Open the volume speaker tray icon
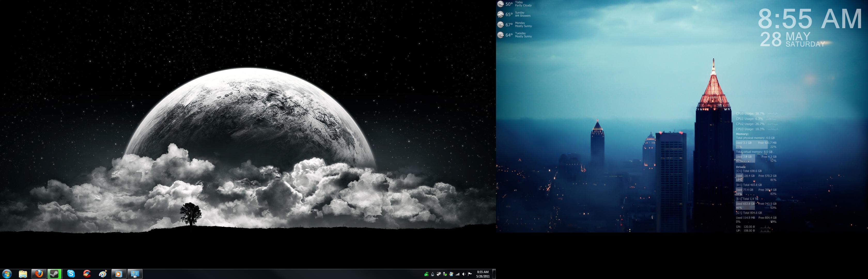Image resolution: width=868 pixels, height=279 pixels. [464, 274]
